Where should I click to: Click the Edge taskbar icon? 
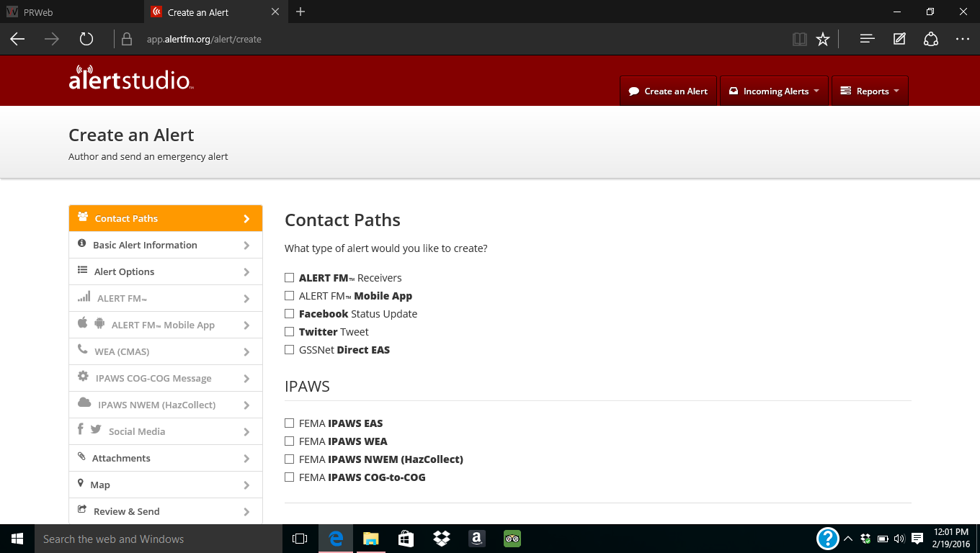pyautogui.click(x=336, y=539)
